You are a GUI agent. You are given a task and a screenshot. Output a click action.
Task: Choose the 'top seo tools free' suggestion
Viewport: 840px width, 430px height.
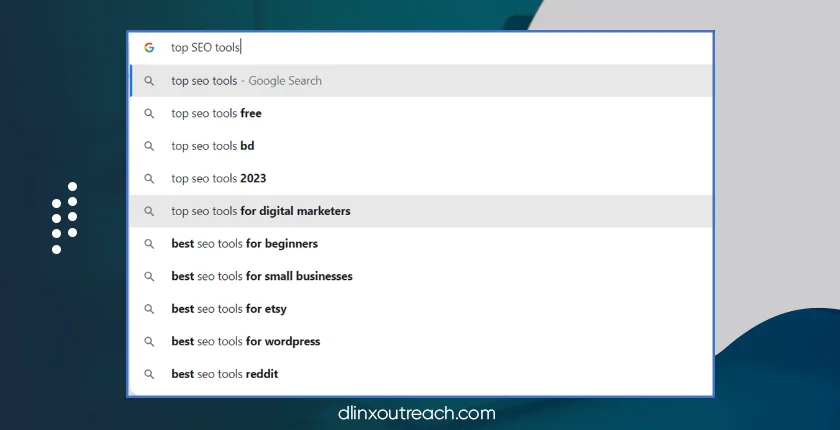421,114
